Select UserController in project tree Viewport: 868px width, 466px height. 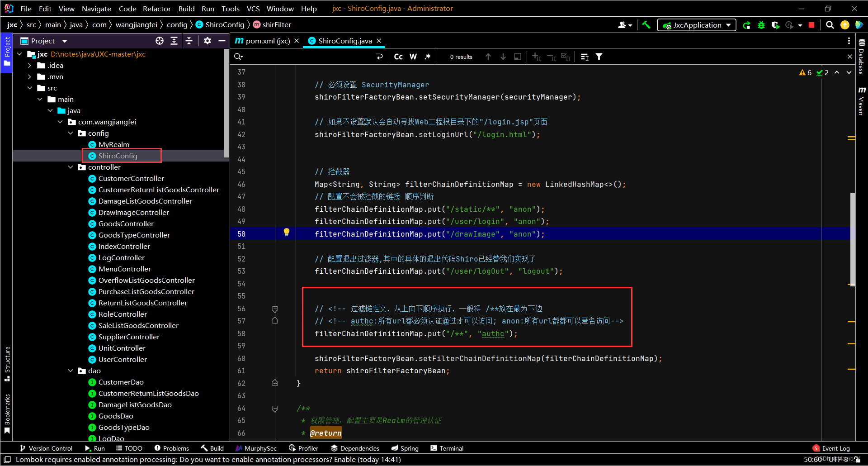(123, 359)
